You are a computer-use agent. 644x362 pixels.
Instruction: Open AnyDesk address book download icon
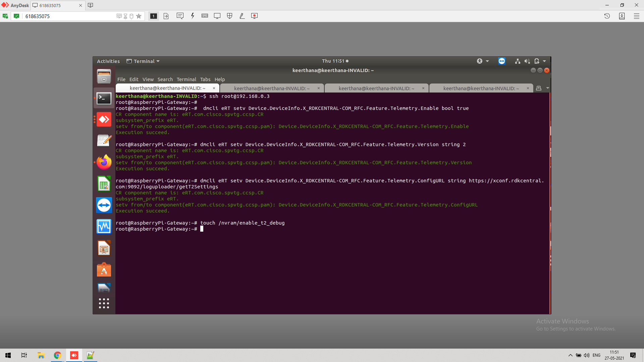pyautogui.click(x=622, y=16)
